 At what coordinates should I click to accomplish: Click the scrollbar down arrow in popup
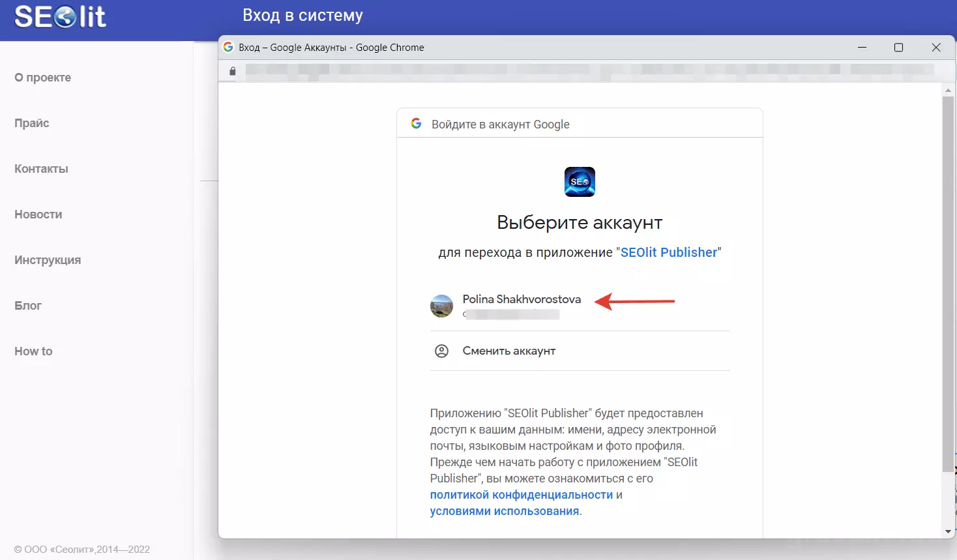(949, 532)
